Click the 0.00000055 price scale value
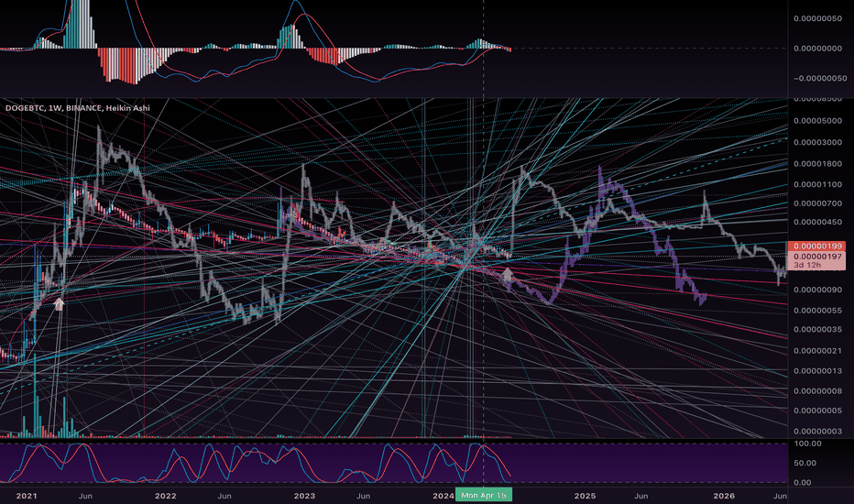This screenshot has height=504, width=854. 817,311
